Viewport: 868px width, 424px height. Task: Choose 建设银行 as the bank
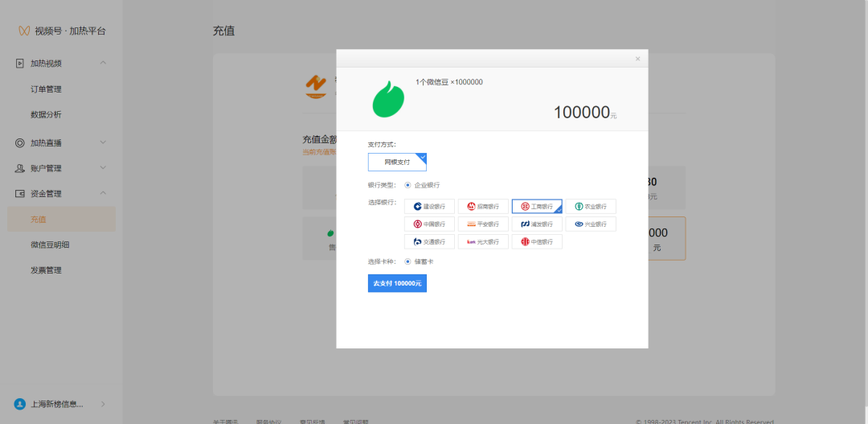[x=429, y=206]
